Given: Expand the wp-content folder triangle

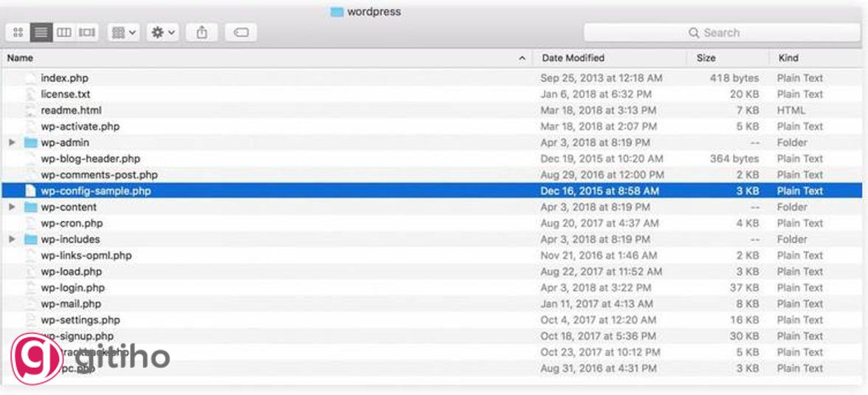Looking at the screenshot, I should (x=12, y=207).
